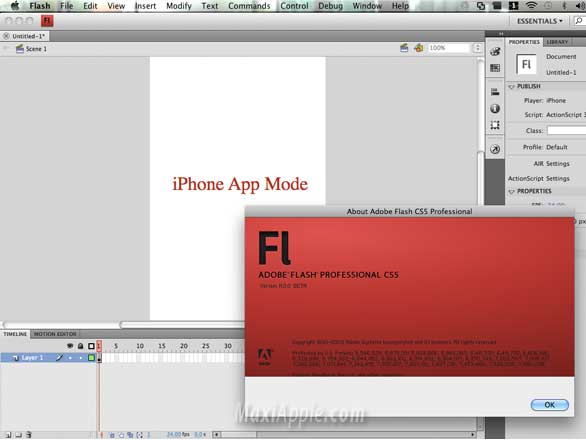Click frame 1 keyframe of Layer 1

point(99,358)
